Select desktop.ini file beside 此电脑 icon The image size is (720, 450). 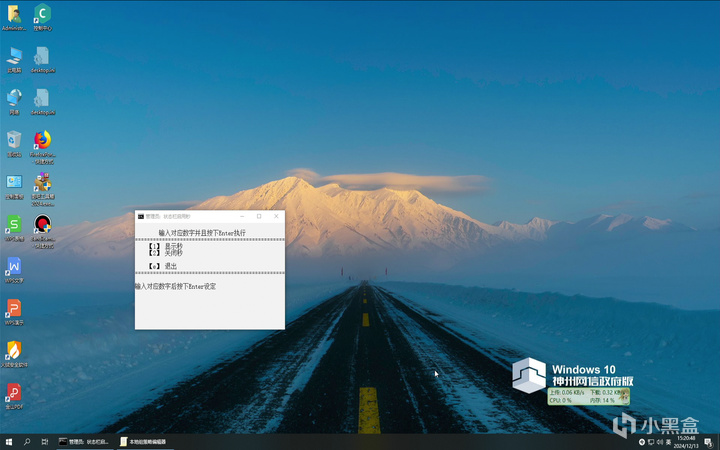tap(43, 60)
